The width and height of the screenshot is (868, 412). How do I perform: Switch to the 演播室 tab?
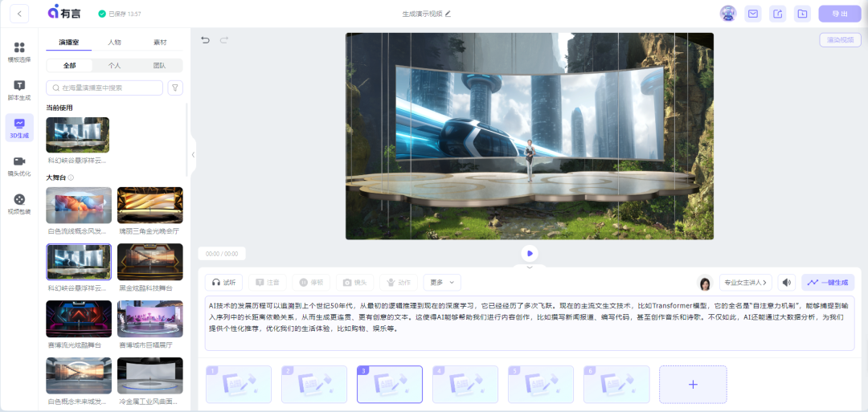(68, 42)
